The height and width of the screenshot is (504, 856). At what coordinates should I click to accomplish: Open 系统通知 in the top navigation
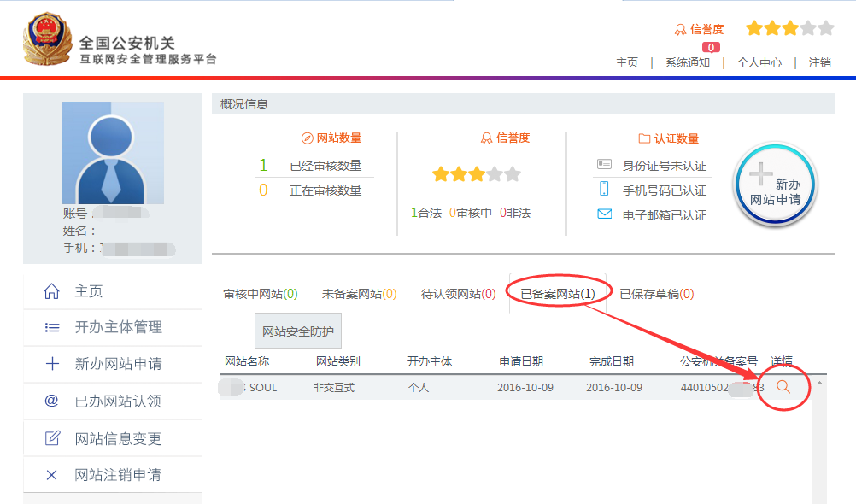687,62
